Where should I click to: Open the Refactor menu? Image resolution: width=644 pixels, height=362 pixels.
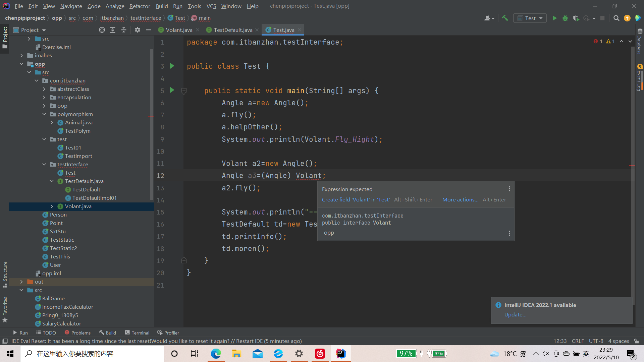pos(140,6)
